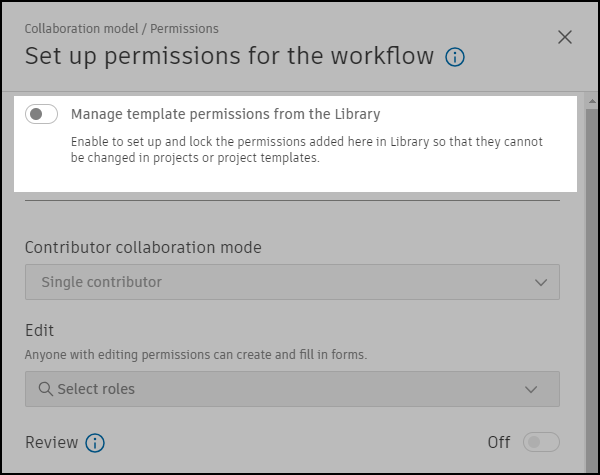The width and height of the screenshot is (600, 475).
Task: Click the Contributor collaboration mode label
Action: pyautogui.click(x=143, y=247)
